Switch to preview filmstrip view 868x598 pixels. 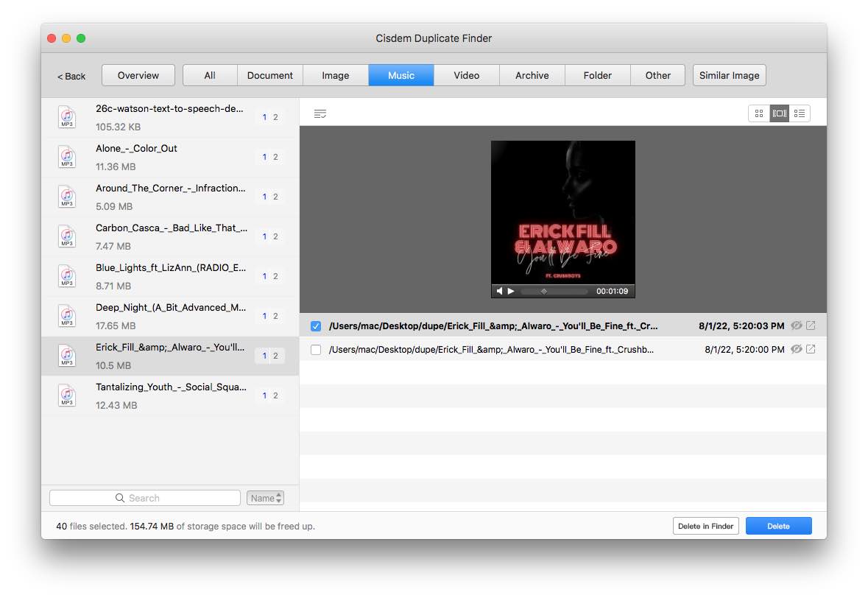click(x=780, y=113)
